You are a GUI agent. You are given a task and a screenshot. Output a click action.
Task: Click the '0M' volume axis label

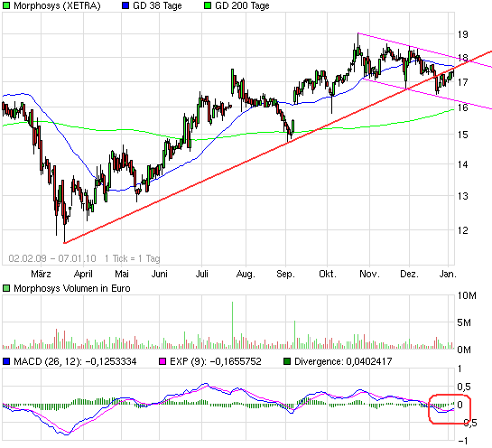pyautogui.click(x=464, y=350)
